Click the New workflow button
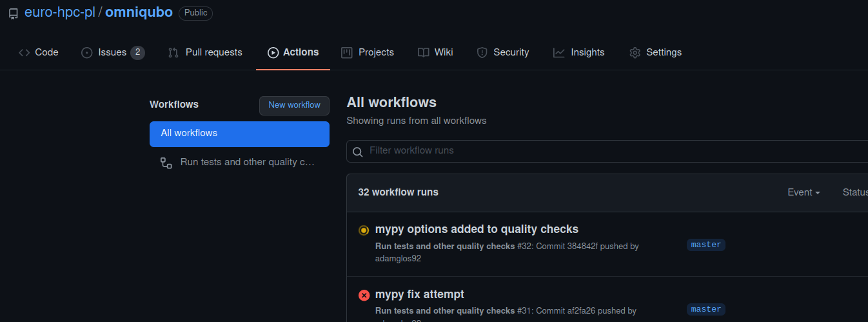 (x=294, y=105)
